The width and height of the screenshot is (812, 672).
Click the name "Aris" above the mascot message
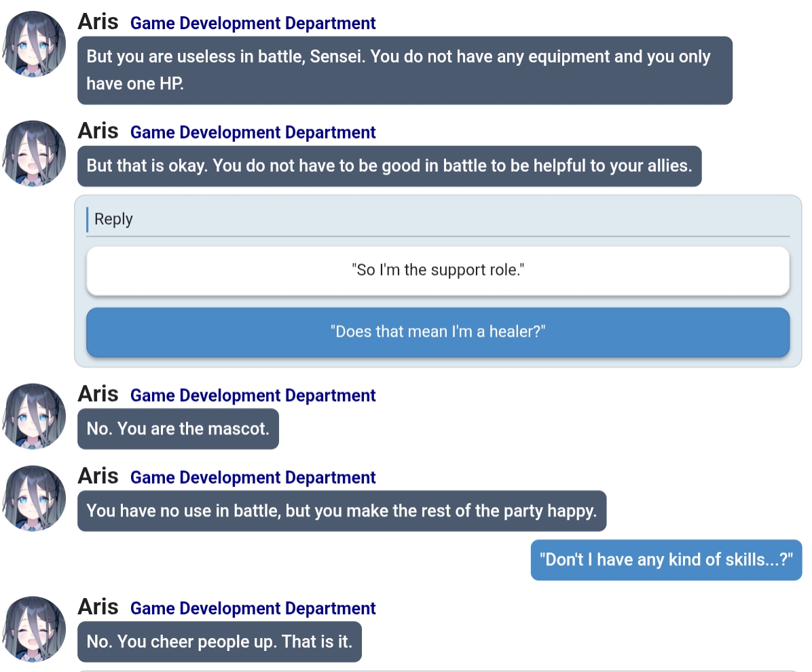98,394
